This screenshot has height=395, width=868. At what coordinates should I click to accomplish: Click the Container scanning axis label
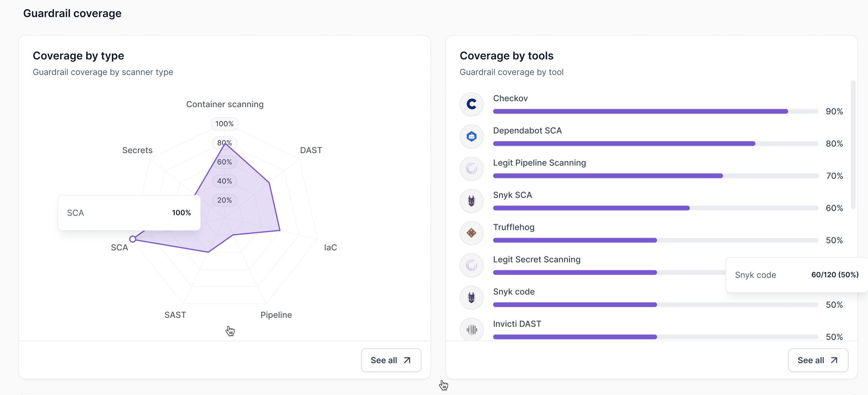pos(225,104)
